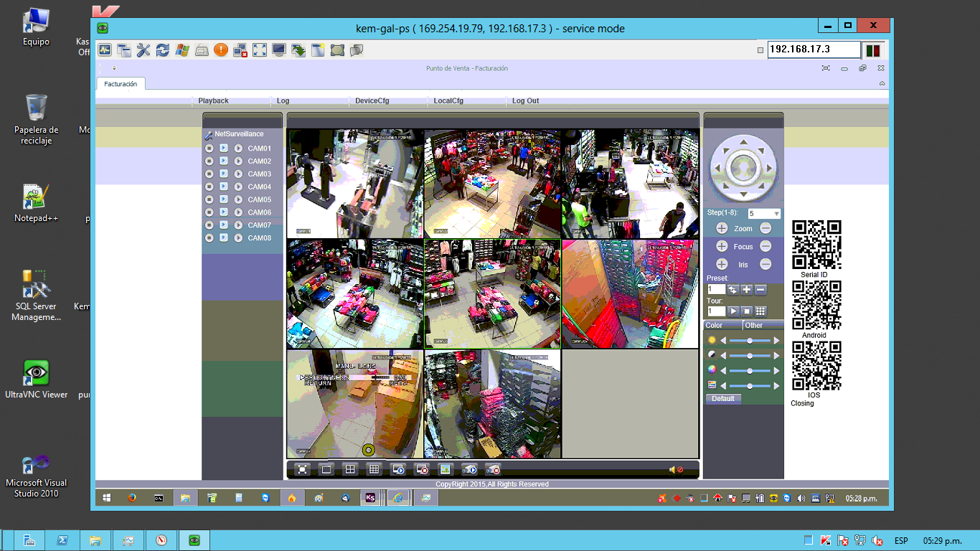
Task: Toggle the muted speaker audio icon
Action: pyautogui.click(x=675, y=469)
